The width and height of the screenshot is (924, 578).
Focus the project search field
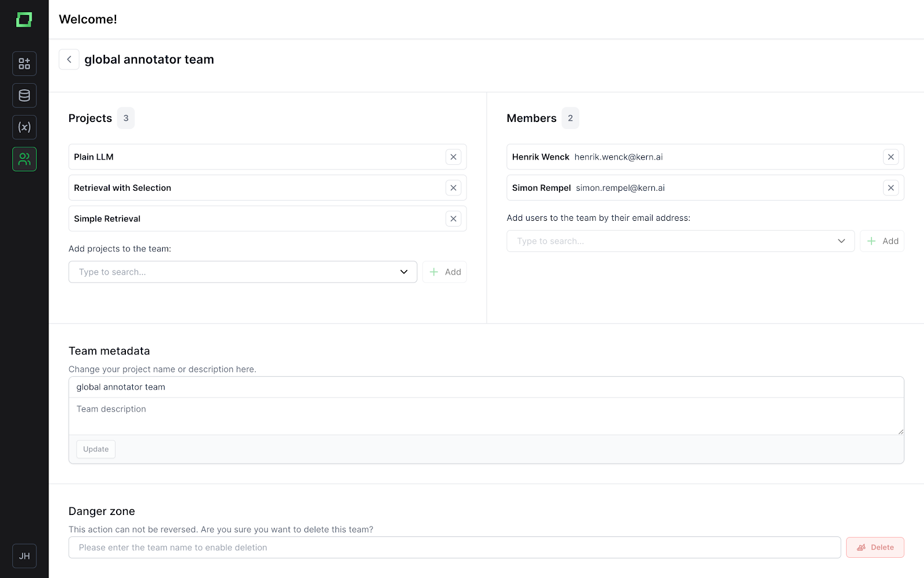(243, 272)
